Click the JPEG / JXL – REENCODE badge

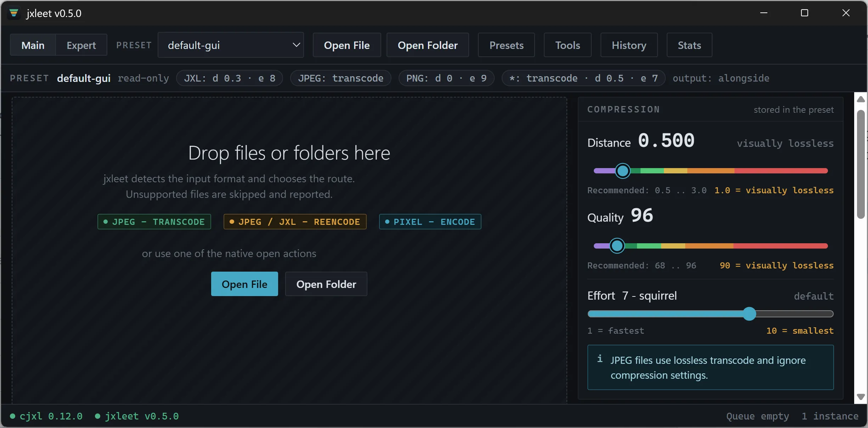tap(295, 222)
